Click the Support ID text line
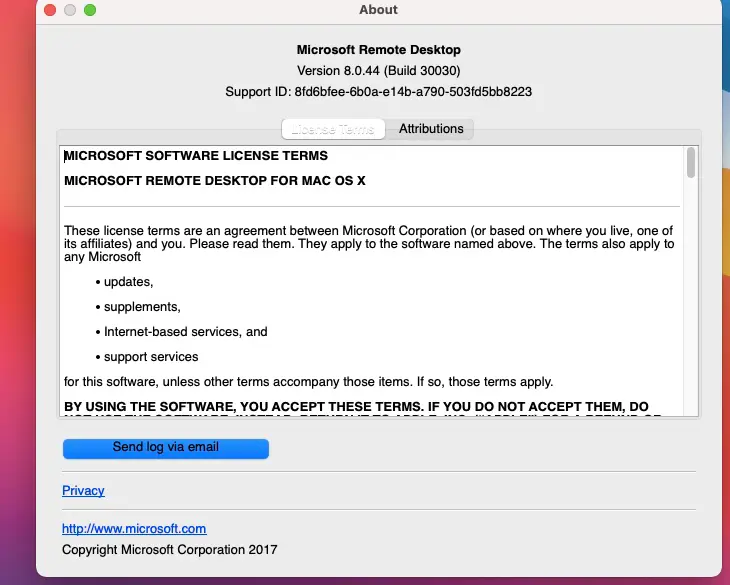This screenshot has width=730, height=585. [379, 92]
